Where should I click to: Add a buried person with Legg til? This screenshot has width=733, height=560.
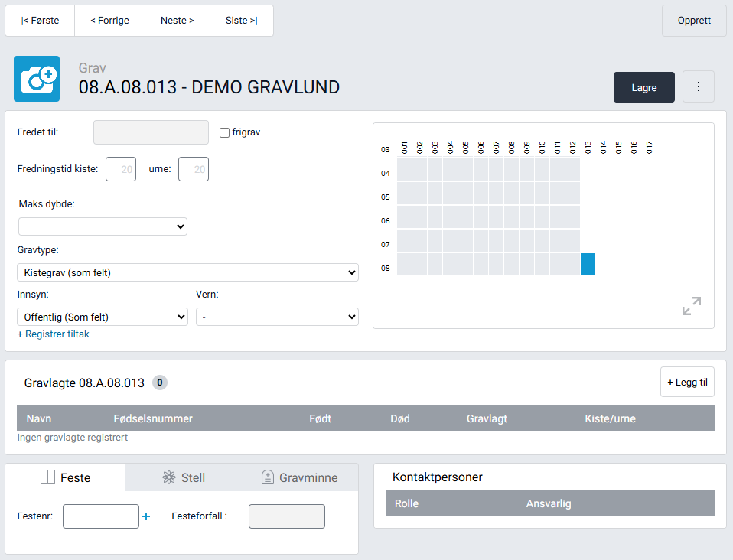tap(687, 382)
